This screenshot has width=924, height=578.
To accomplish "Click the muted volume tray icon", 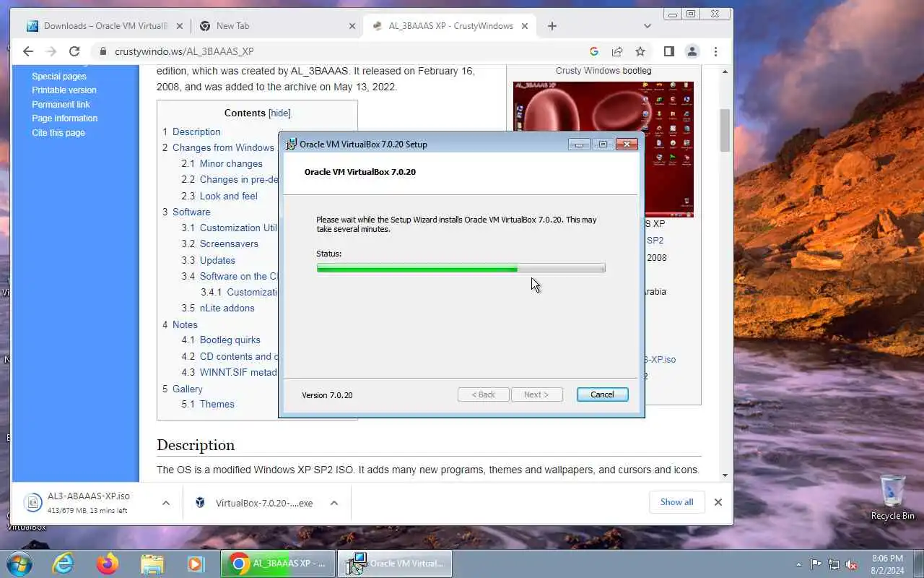I will [851, 564].
